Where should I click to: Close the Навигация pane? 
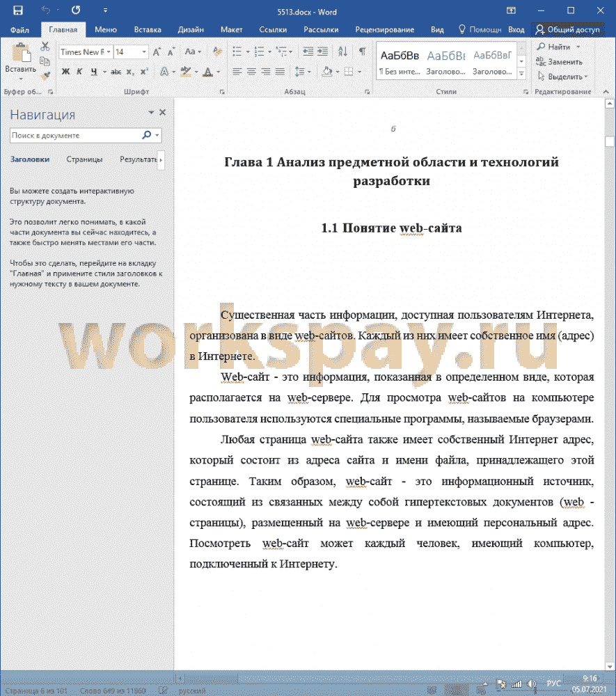162,112
